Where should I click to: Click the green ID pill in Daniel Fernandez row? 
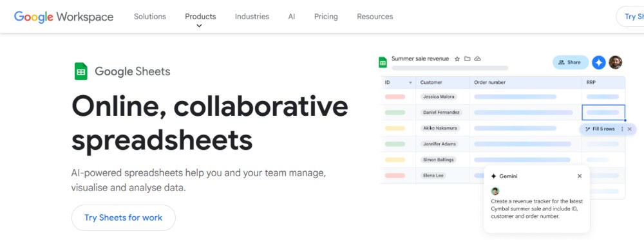point(395,113)
